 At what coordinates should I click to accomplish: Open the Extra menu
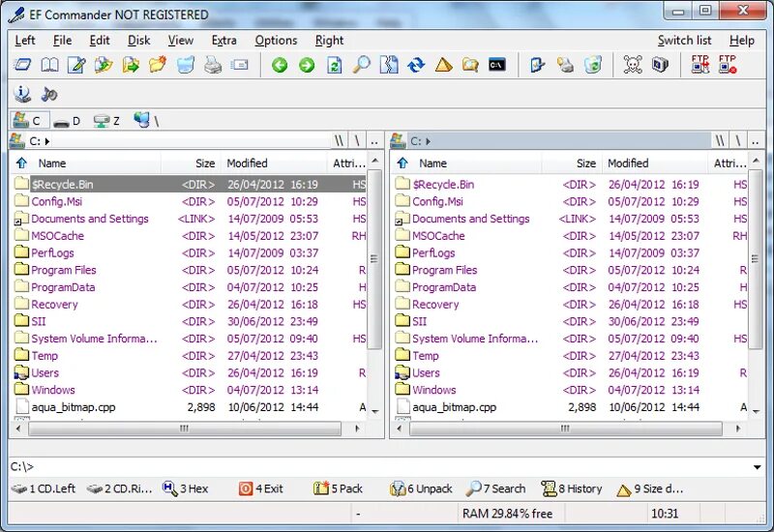(x=223, y=40)
